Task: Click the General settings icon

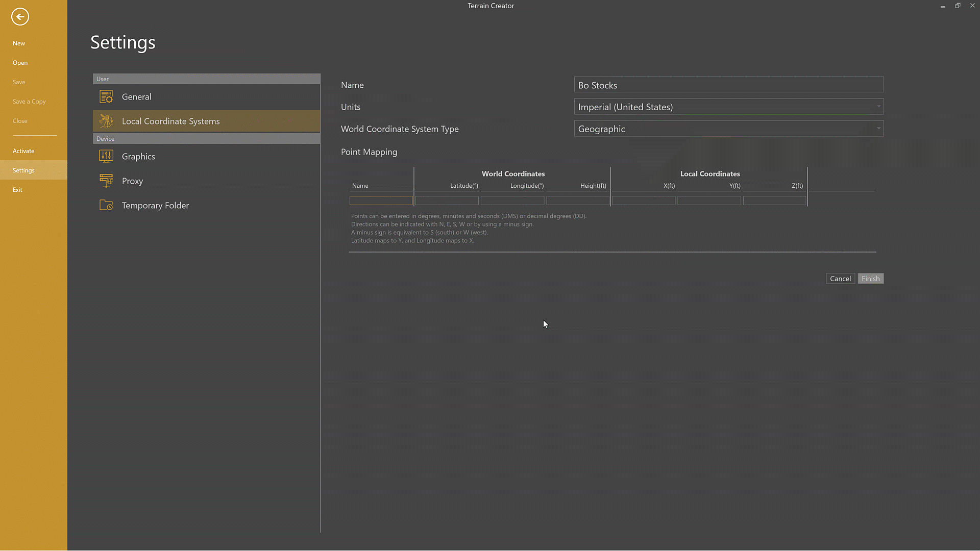Action: pyautogui.click(x=106, y=96)
